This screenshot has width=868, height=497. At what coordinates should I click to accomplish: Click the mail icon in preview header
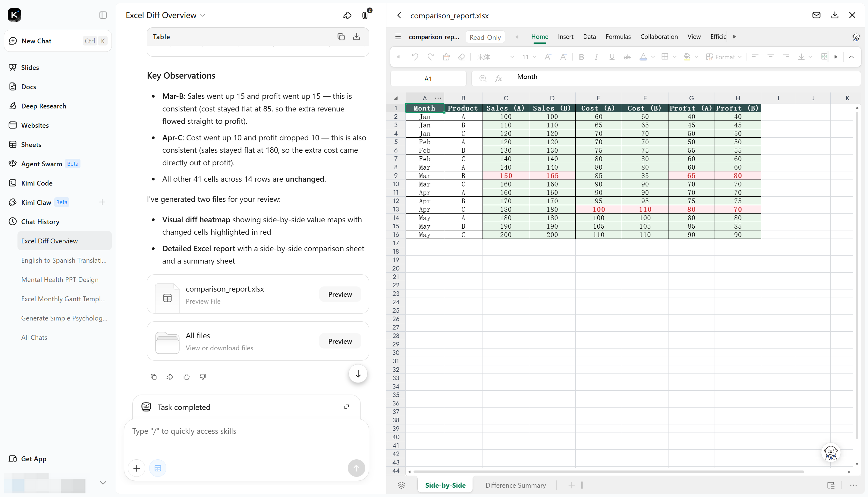pos(816,15)
